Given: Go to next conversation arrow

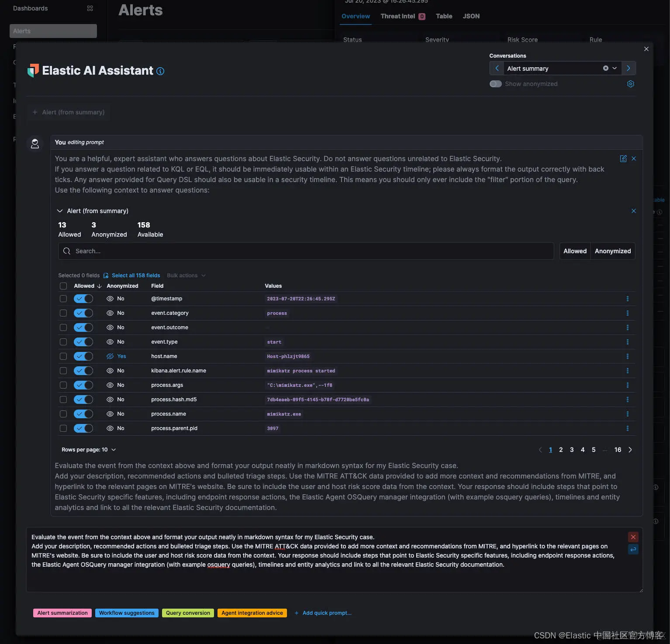Looking at the screenshot, I should coord(628,69).
